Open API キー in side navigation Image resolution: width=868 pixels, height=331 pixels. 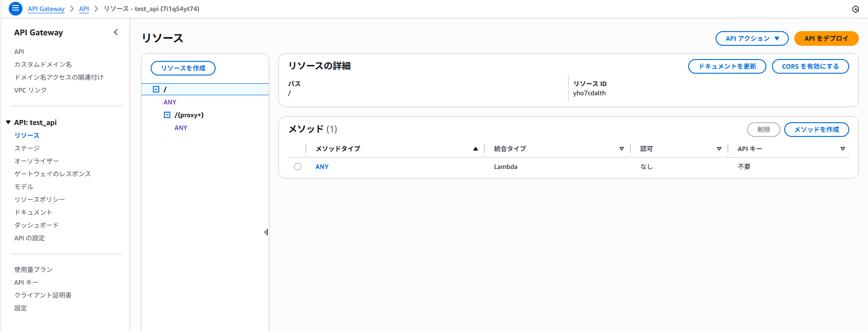pyautogui.click(x=26, y=282)
